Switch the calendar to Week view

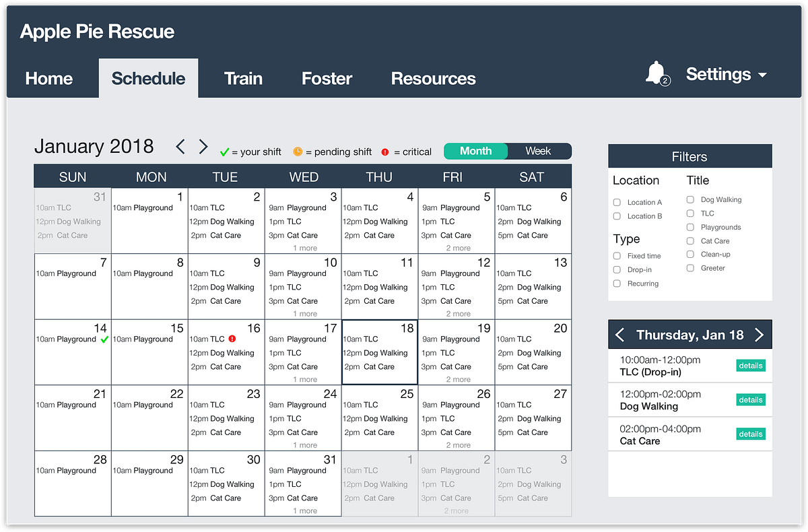(538, 152)
